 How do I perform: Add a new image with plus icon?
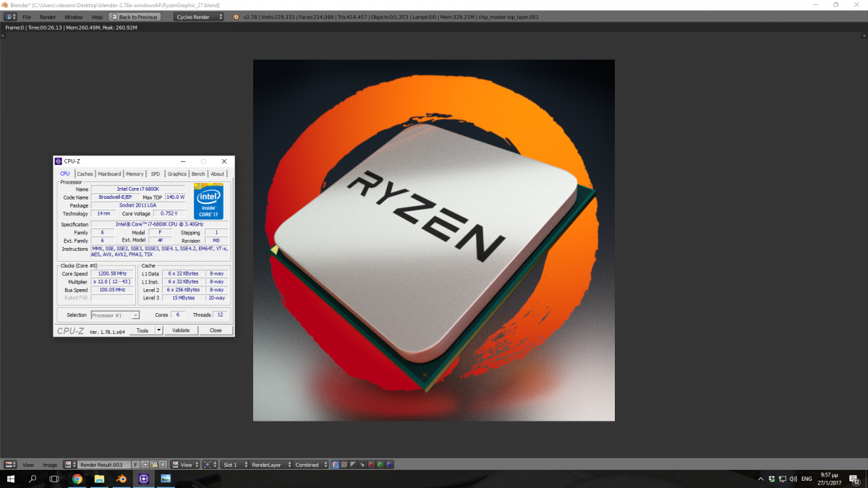point(145,465)
